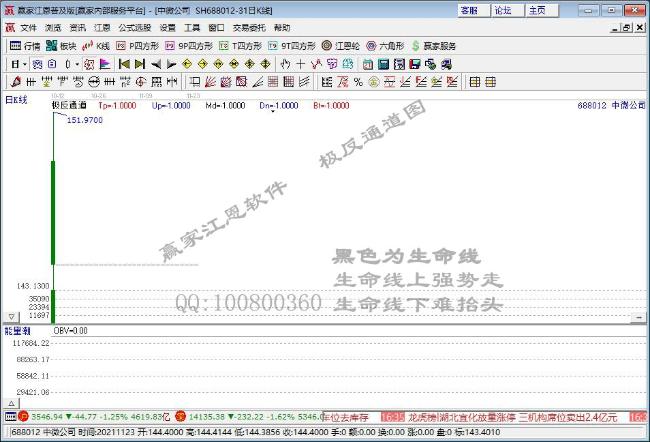Viewport: 650px width, 442px height.
Task: Open the 工具 menu
Action: point(192,28)
